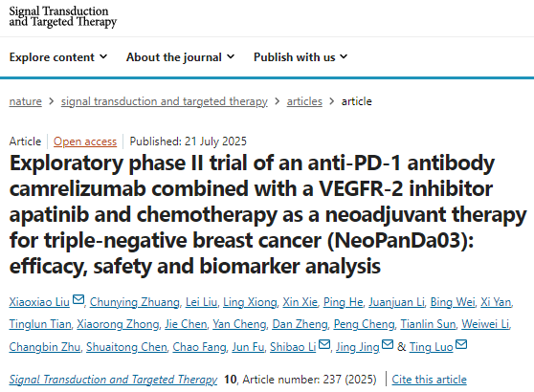Click the Signal Transduction and Targeted Therapy logo
Viewport: 534px width, 392px height.
(x=62, y=16)
